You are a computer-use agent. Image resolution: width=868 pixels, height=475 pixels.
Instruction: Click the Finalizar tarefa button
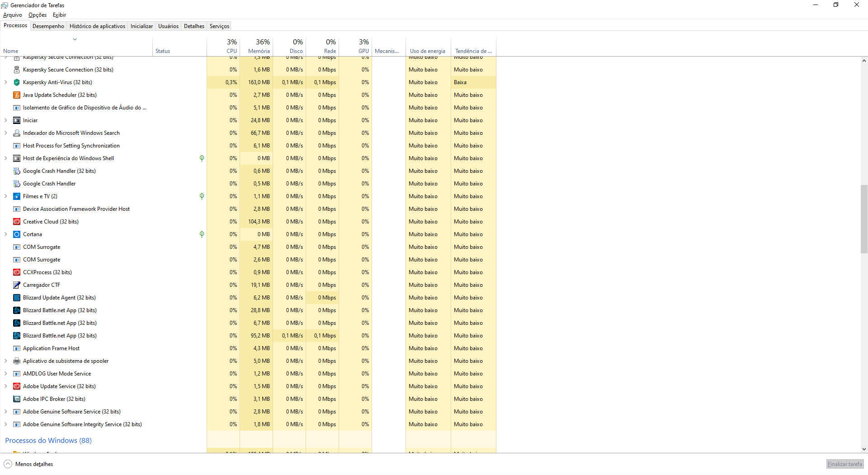coord(844,464)
